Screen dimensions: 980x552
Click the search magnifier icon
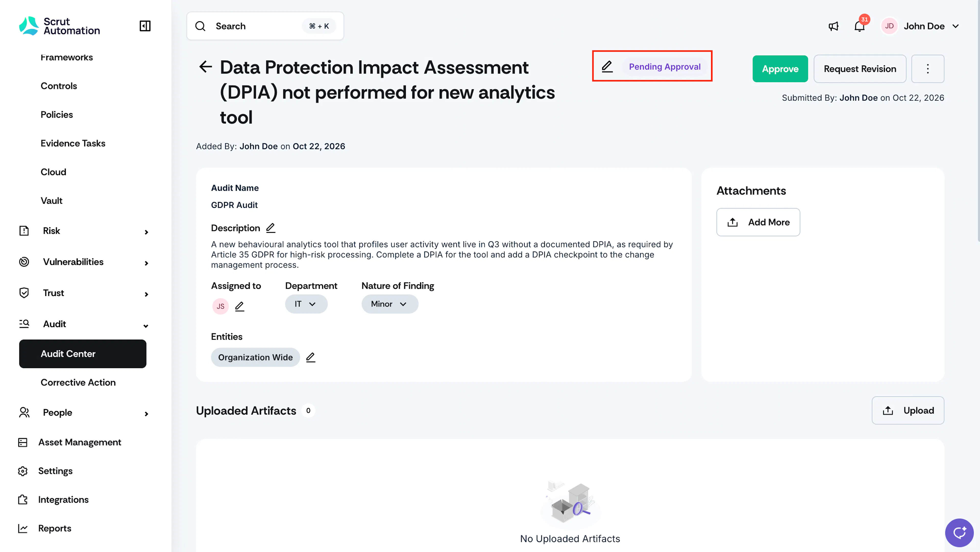[201, 26]
